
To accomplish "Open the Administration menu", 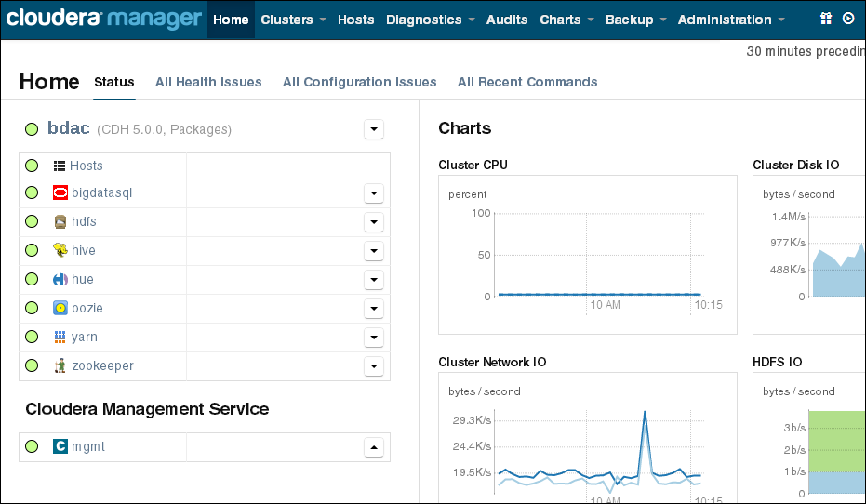I will [731, 20].
